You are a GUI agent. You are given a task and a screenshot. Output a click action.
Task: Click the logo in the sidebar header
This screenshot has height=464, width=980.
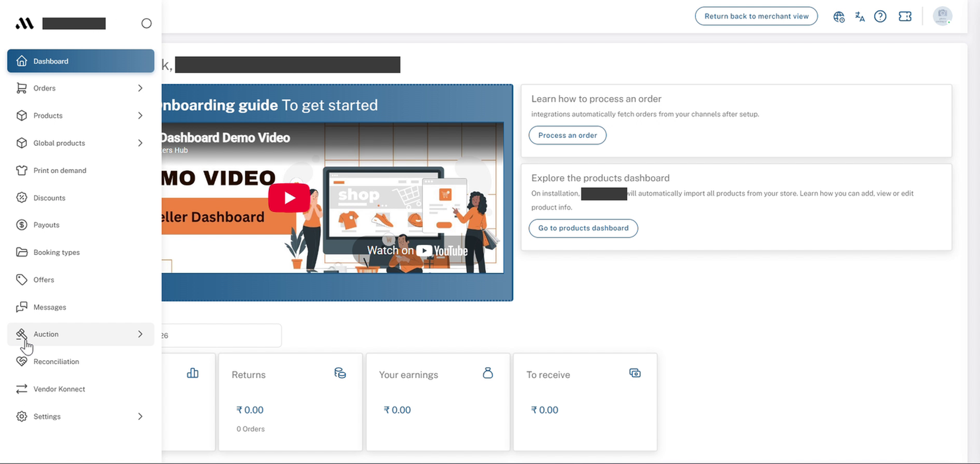point(24,23)
